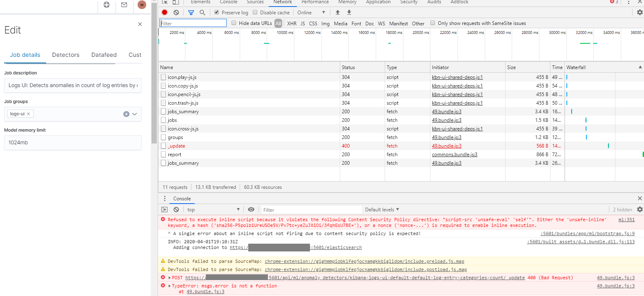
Task: Click the export HAR download arrow icon
Action: coord(349,13)
